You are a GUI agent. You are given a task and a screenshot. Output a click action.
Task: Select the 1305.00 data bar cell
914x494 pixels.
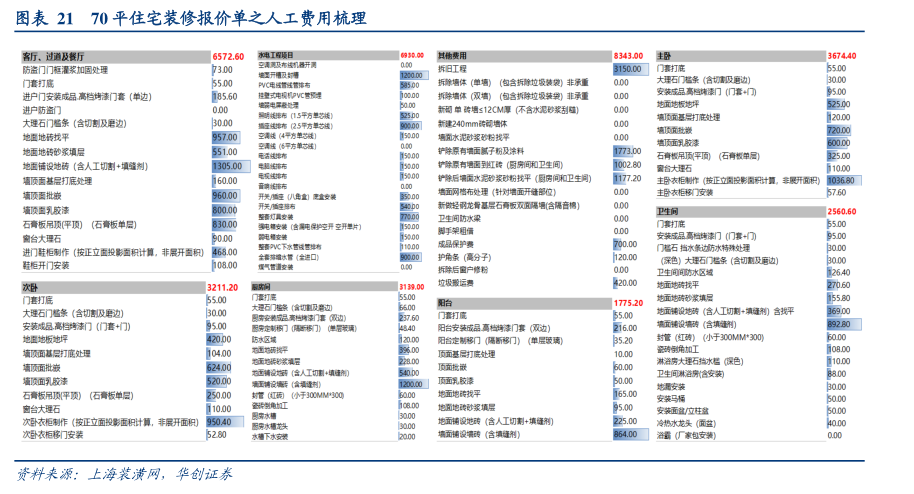pos(227,166)
